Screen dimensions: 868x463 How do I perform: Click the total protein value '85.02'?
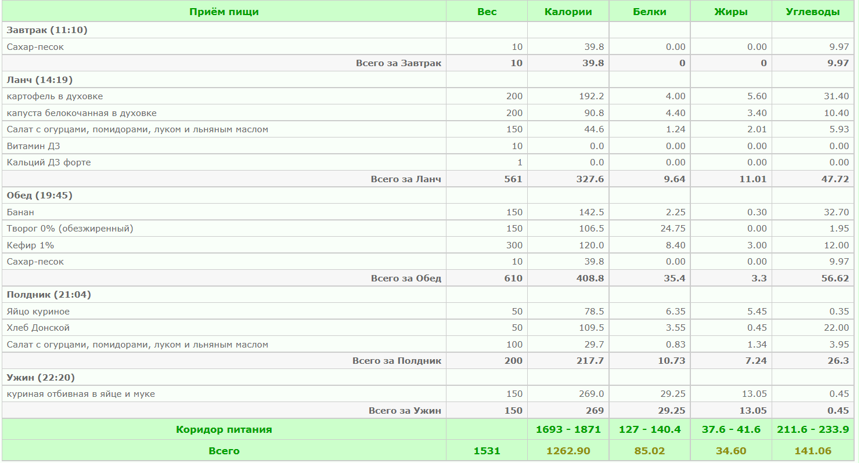pos(650,451)
